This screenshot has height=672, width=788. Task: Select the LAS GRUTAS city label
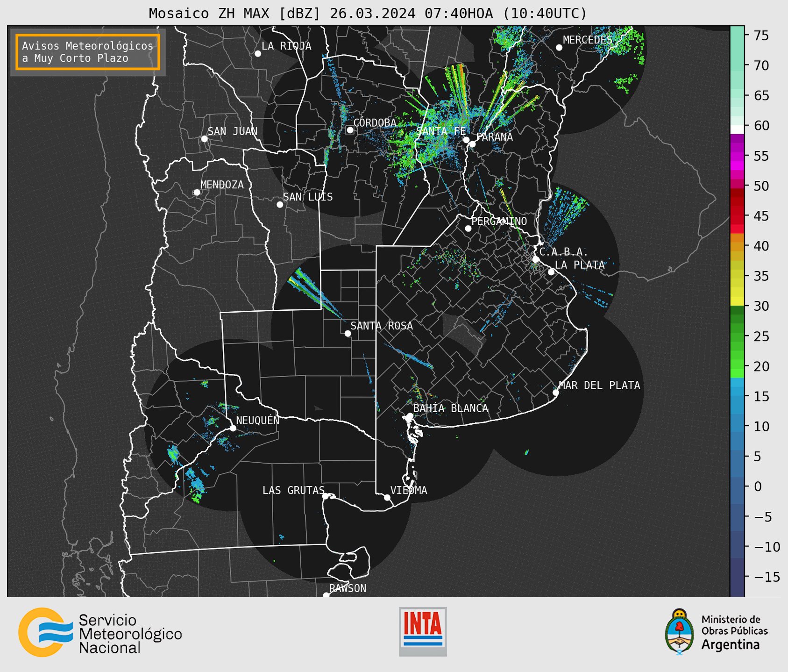[x=293, y=491]
